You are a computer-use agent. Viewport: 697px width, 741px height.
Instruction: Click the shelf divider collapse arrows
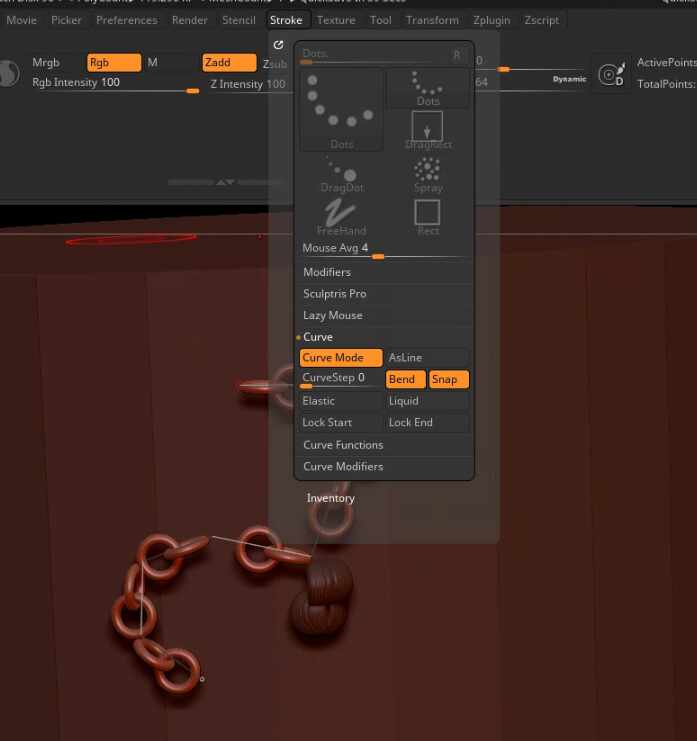(225, 182)
